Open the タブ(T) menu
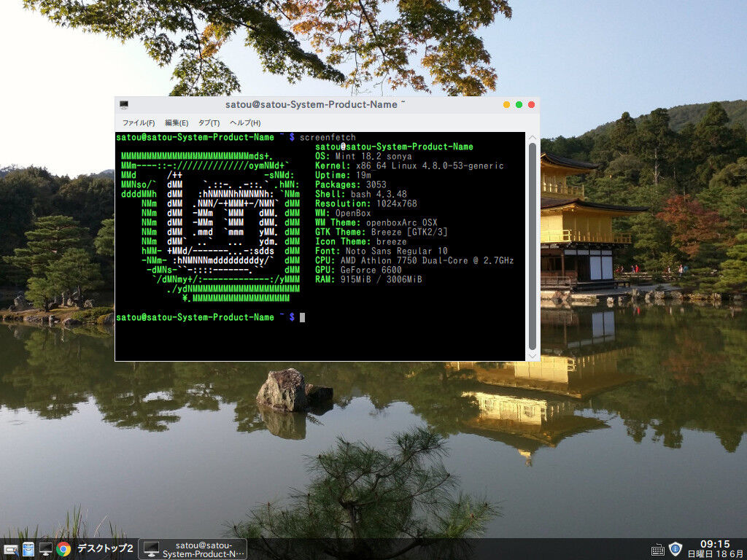 [x=209, y=122]
